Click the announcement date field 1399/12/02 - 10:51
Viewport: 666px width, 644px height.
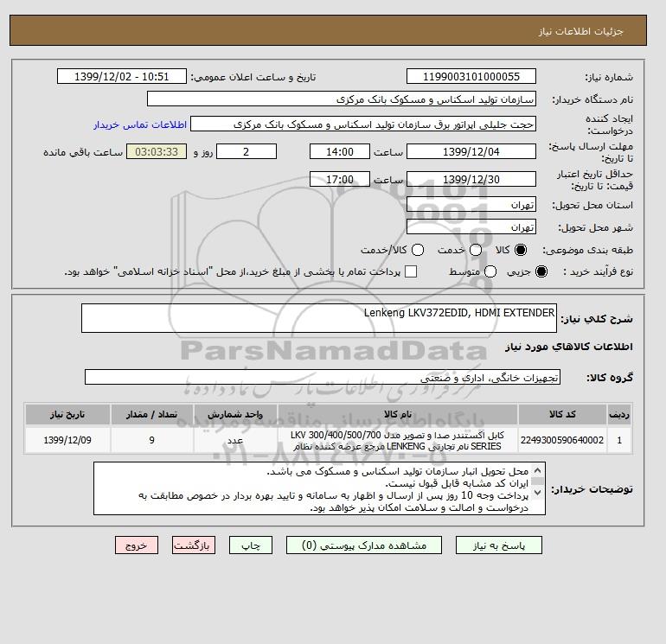[121, 77]
